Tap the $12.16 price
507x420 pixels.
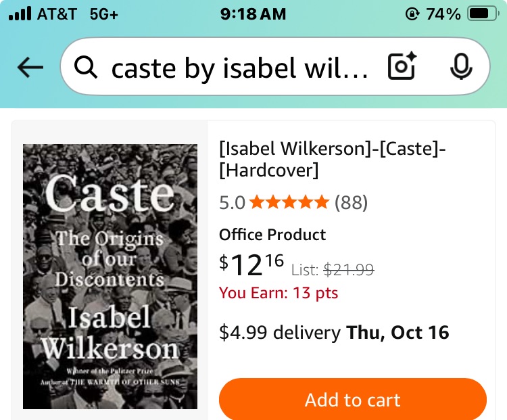pyautogui.click(x=251, y=265)
